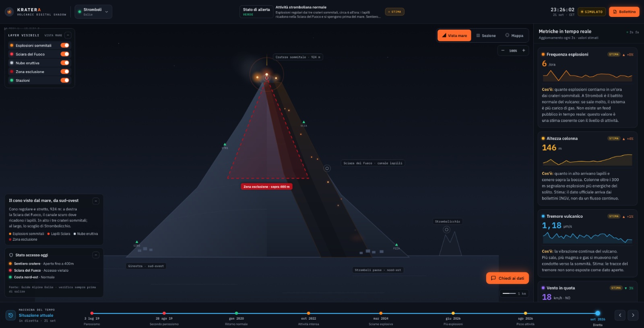
Task: Click the STR1 station triangle marker
Action: click(225, 144)
